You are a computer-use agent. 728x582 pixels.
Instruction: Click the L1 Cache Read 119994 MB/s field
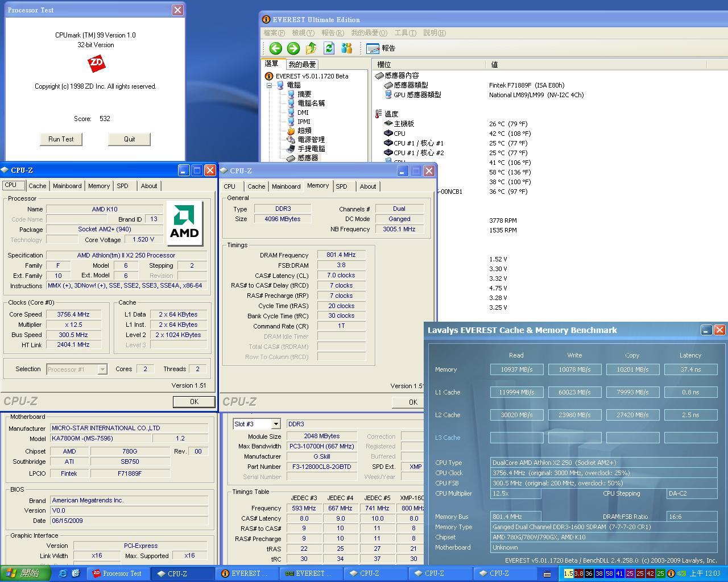[516, 392]
